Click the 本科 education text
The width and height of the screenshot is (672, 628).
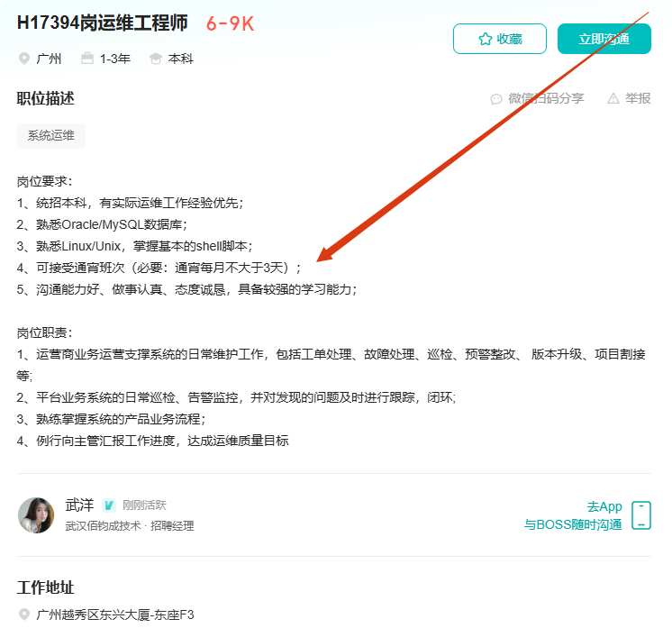[x=181, y=59]
